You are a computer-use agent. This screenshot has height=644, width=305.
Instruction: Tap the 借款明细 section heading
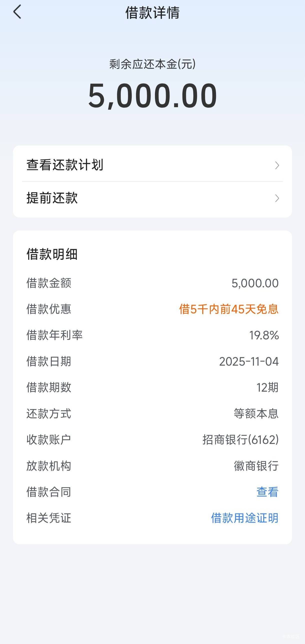pos(52,254)
